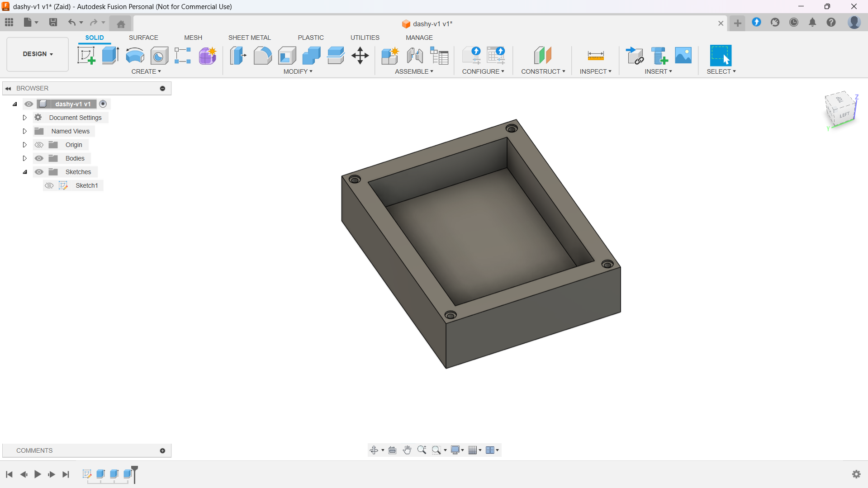Viewport: 868px width, 488px height.
Task: Open the CONSTRUCT dropdown menu
Action: 543,71
